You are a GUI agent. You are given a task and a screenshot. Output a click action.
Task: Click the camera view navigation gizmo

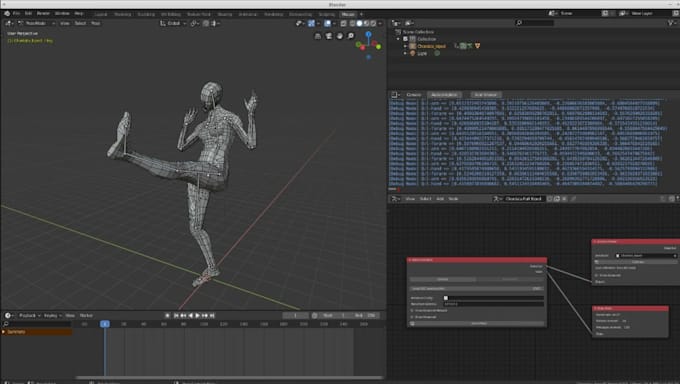[x=329, y=36]
